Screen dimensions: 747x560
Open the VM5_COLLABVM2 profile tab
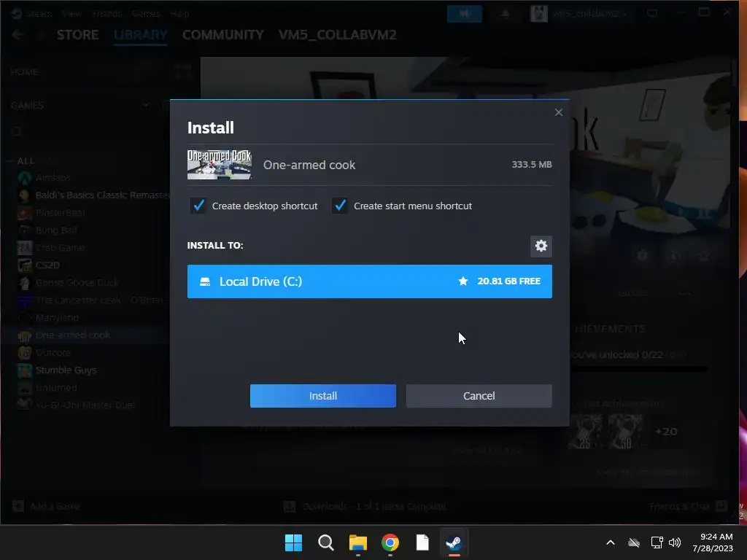(337, 35)
